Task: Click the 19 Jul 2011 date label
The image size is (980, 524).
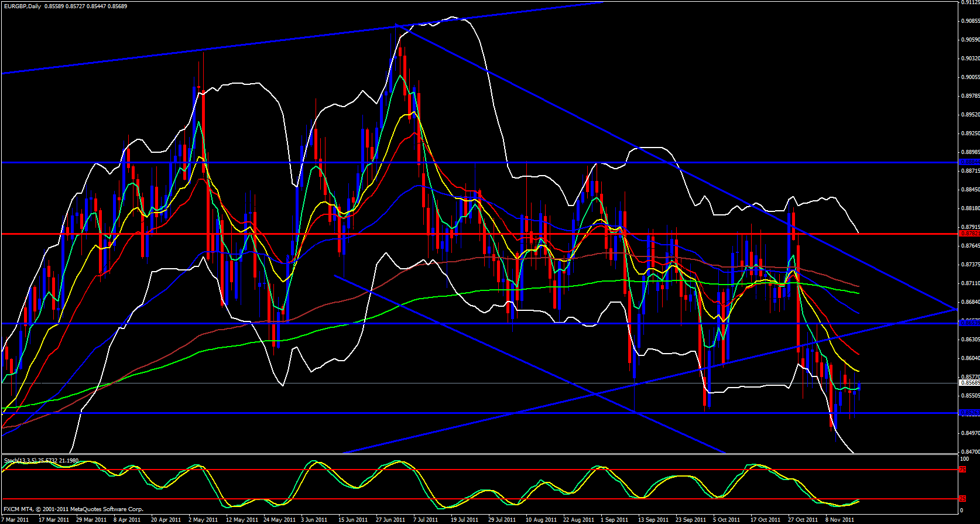Action: click(465, 519)
